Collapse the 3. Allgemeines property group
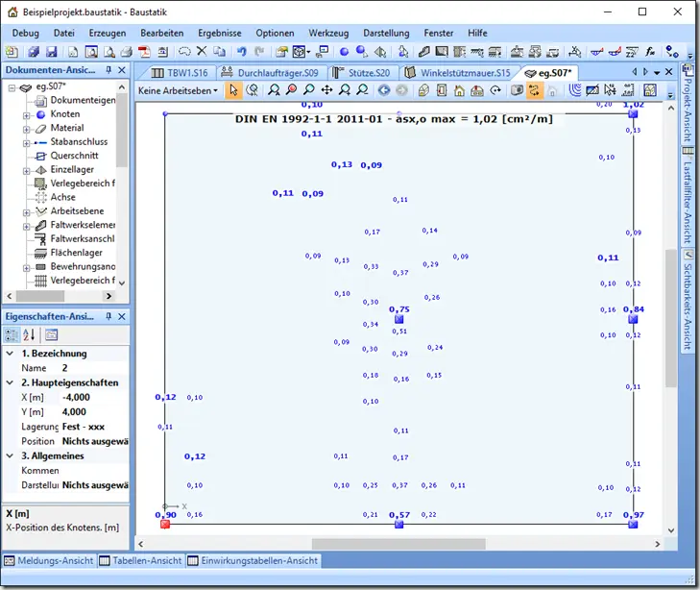Image resolution: width=700 pixels, height=590 pixels. tap(10, 456)
